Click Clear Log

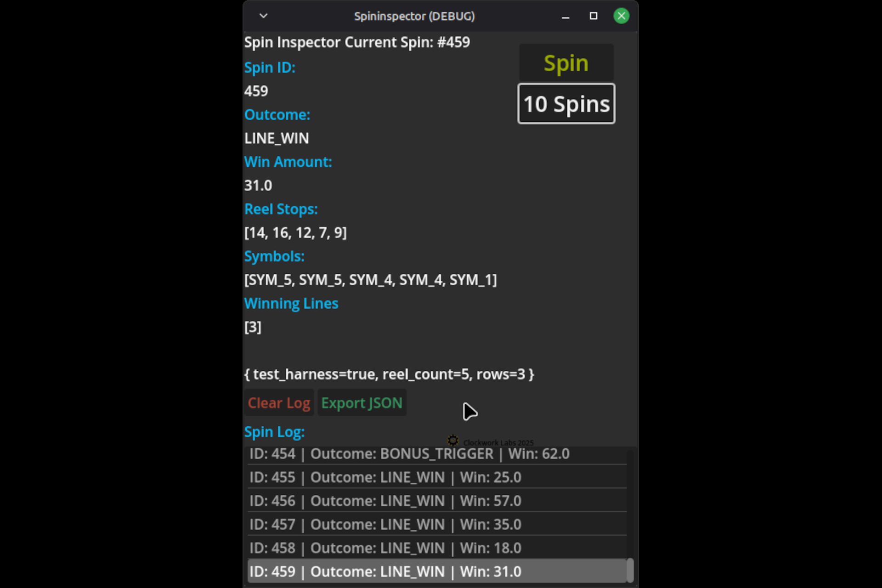click(279, 403)
